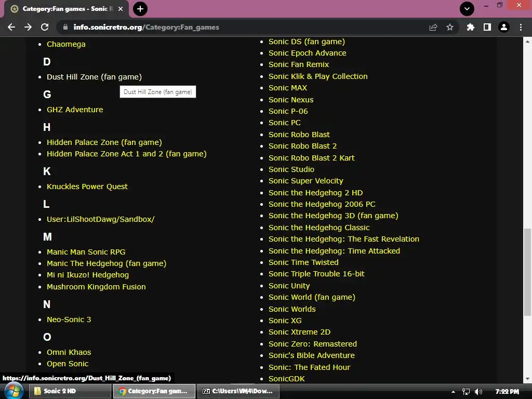Image resolution: width=532 pixels, height=399 pixels.
Task: Open Sonic MAX link
Action: click(x=288, y=88)
